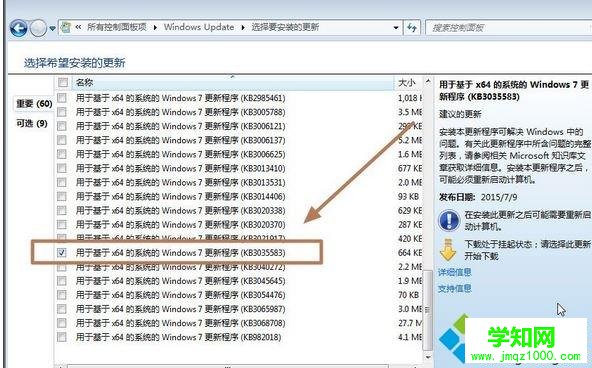Check the KB3006625 update checkbox
Screen dimensions: 592x368
[x=62, y=154]
